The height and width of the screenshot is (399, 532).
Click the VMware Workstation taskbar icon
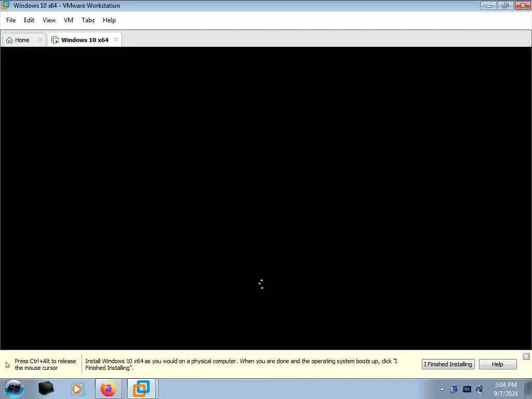(141, 389)
